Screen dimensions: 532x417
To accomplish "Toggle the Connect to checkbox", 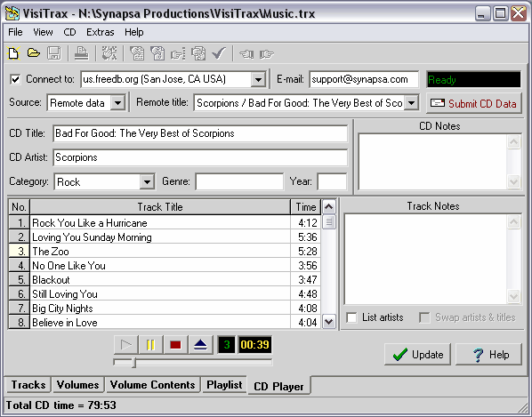I will point(15,79).
